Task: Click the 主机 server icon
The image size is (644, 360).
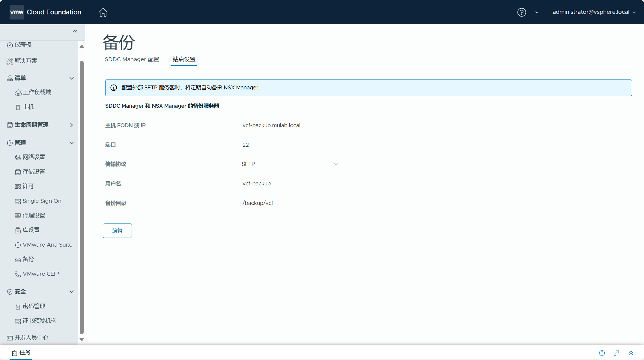Action: tap(18, 107)
